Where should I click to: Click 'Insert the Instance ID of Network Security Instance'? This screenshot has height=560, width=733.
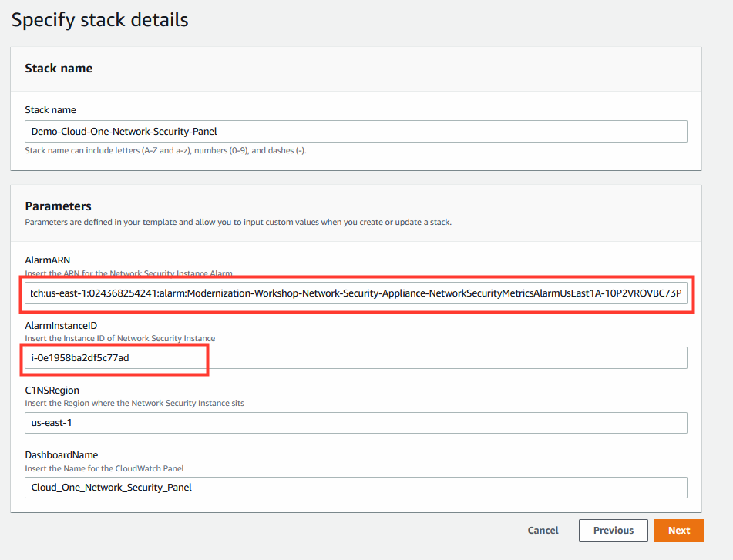119,338
